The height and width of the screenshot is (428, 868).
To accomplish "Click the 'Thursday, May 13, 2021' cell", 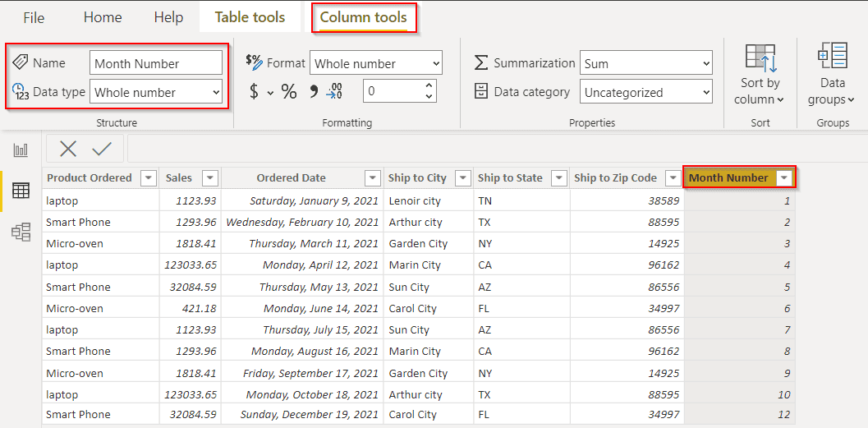I will coord(302,287).
